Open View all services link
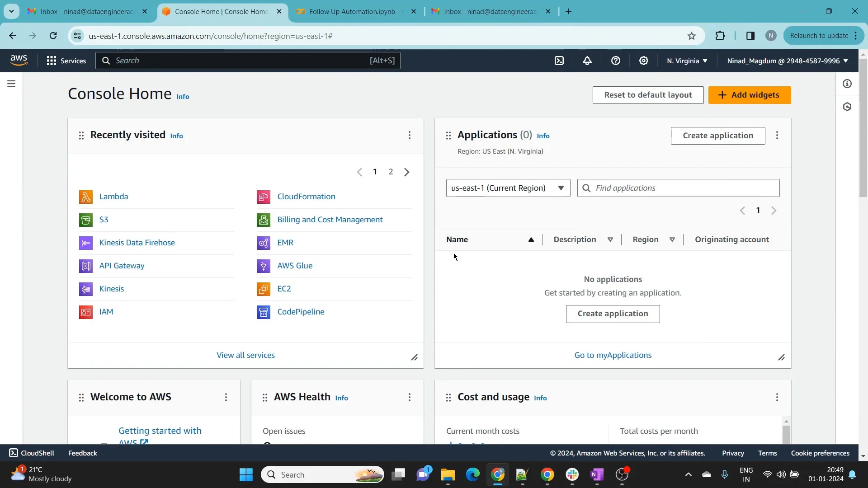This screenshot has width=868, height=488. pos(245,355)
